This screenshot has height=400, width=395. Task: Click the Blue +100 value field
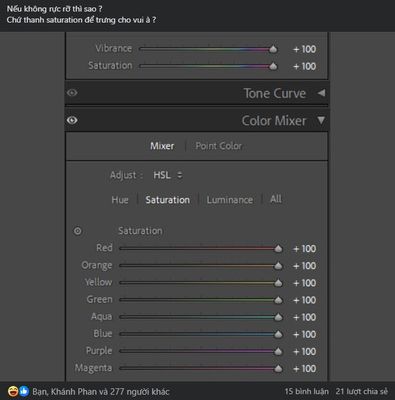pyautogui.click(x=304, y=334)
